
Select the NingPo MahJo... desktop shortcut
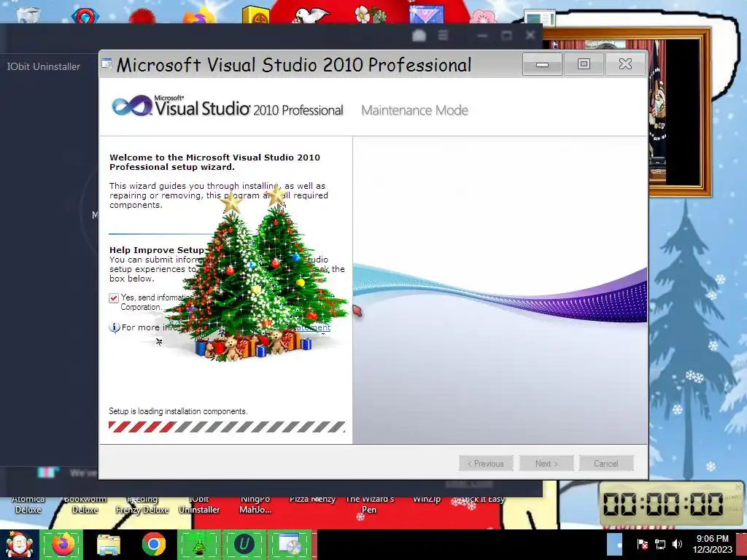(x=255, y=505)
